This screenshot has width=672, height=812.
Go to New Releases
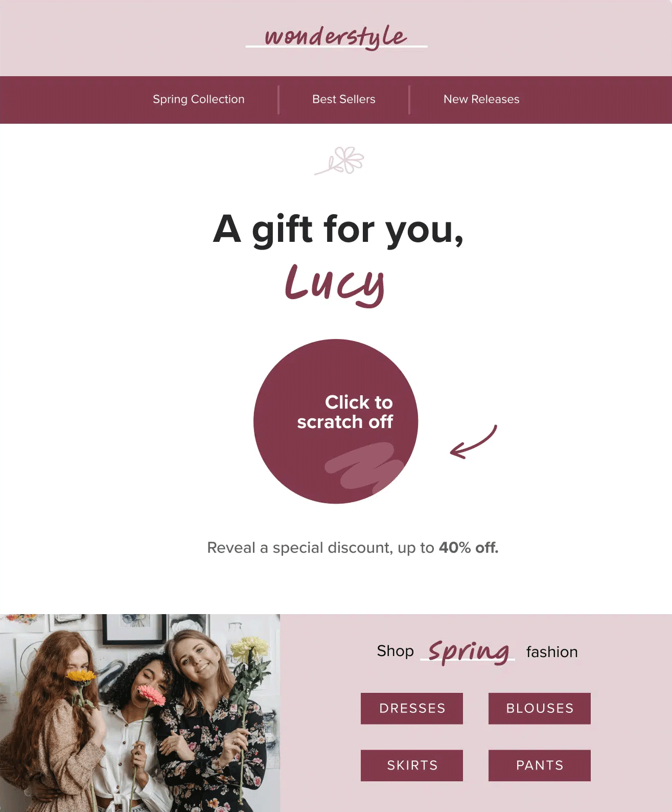(481, 99)
